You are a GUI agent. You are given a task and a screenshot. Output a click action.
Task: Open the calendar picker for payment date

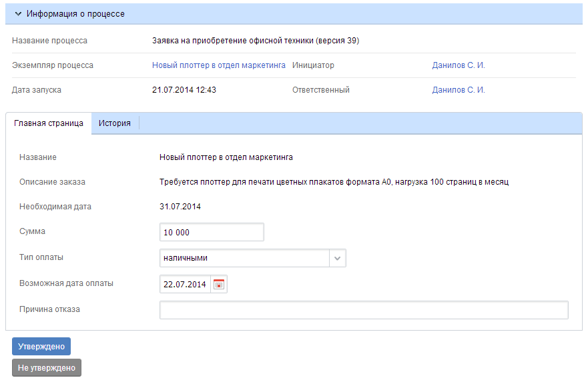[219, 284]
